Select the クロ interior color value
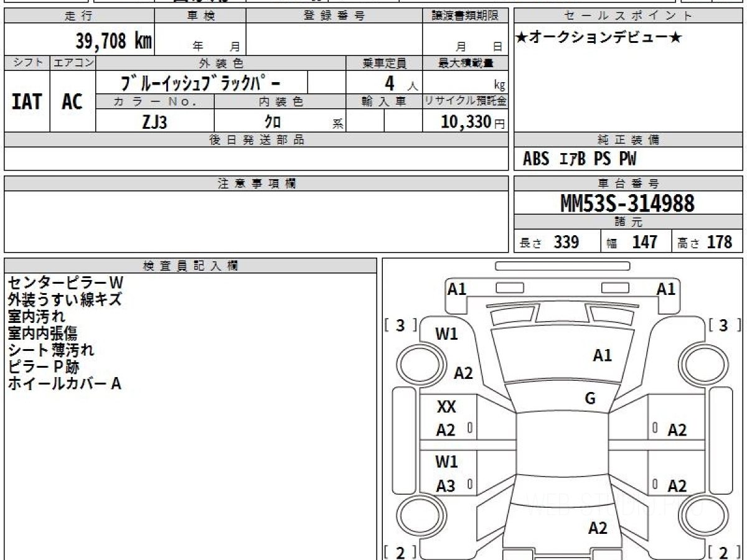The image size is (747, 560). [x=273, y=122]
